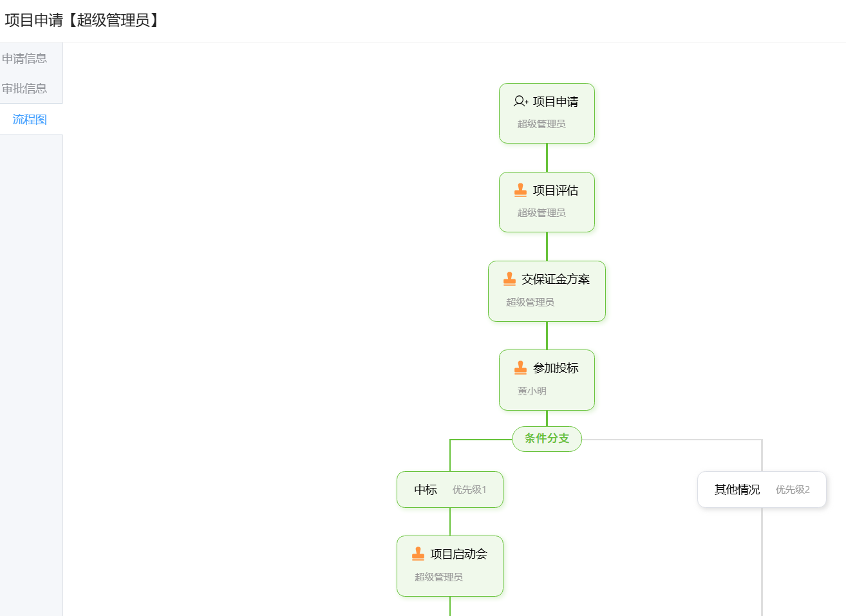Click the 交保证金方案 node title
Screen dimensions: 846x616
(556, 279)
